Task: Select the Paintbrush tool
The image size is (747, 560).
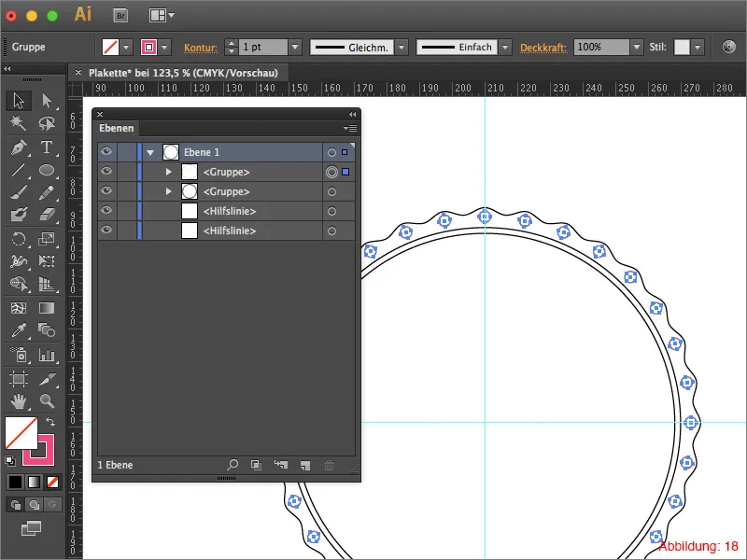Action: 19,192
